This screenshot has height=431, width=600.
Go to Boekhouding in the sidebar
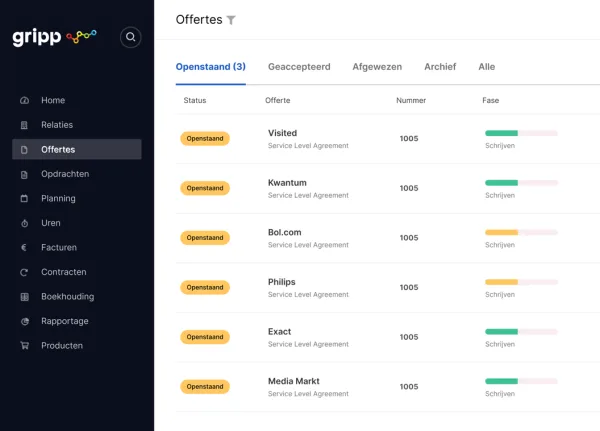click(67, 297)
